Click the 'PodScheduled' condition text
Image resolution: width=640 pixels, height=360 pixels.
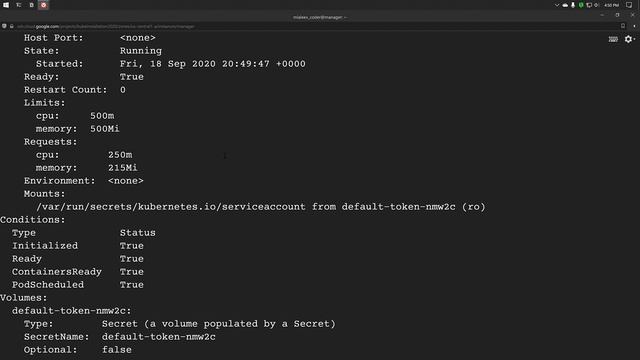(x=48, y=285)
